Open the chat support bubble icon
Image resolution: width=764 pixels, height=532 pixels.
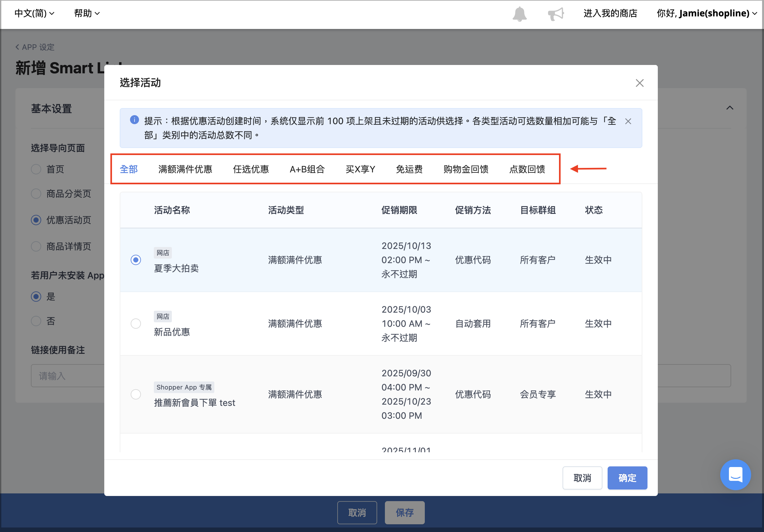click(735, 474)
